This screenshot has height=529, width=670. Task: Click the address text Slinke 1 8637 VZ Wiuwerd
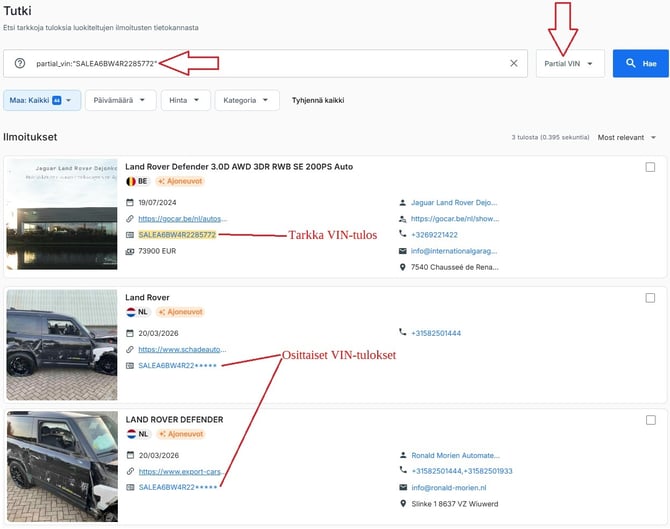455,504
